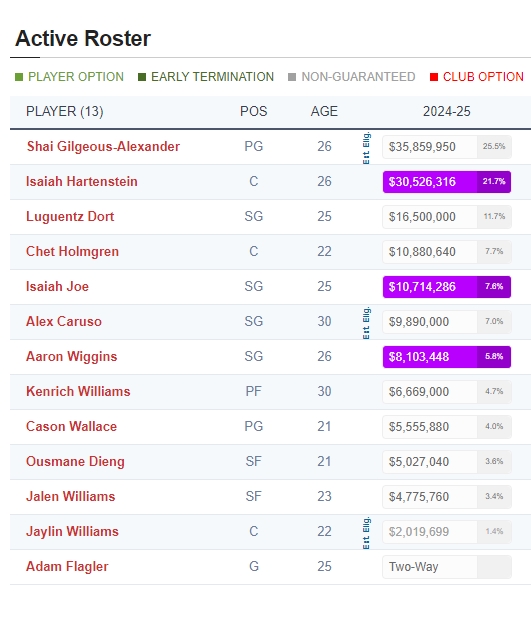The width and height of the screenshot is (531, 625).
Task: Open Shai Gilgeous-Alexander's player page
Action: click(103, 147)
